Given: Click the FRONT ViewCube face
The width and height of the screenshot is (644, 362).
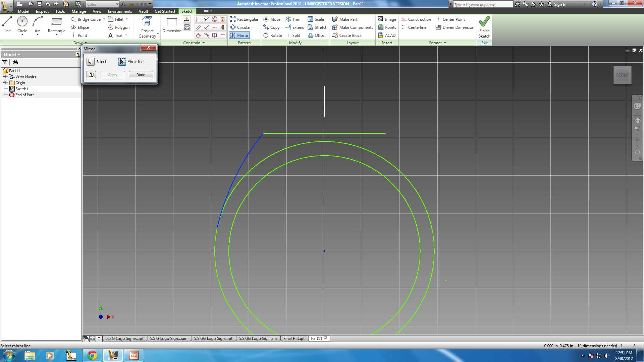Looking at the screenshot, I should [x=622, y=75].
